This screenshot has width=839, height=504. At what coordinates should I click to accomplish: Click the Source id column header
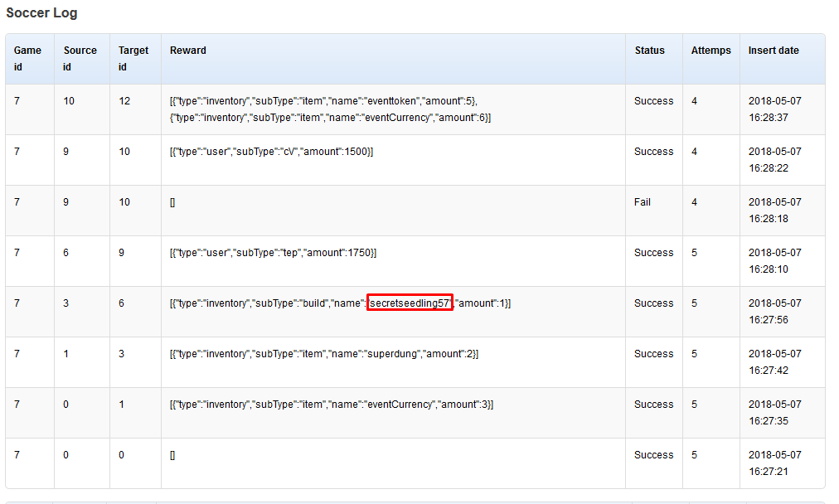[80, 58]
